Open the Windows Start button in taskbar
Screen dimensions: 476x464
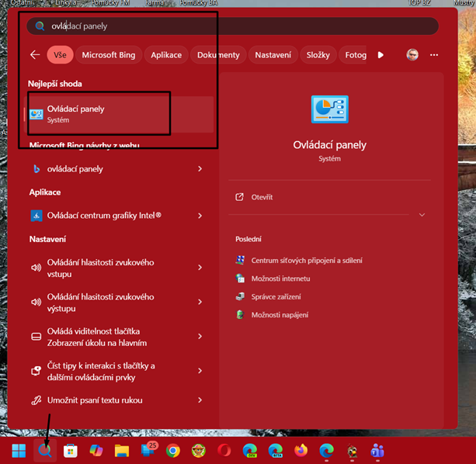(19, 451)
